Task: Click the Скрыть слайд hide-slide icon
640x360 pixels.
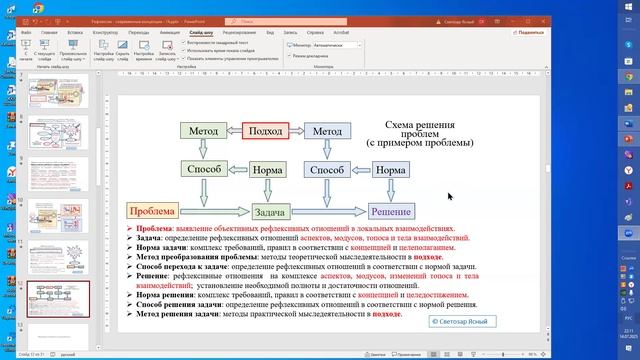Action: point(122,44)
